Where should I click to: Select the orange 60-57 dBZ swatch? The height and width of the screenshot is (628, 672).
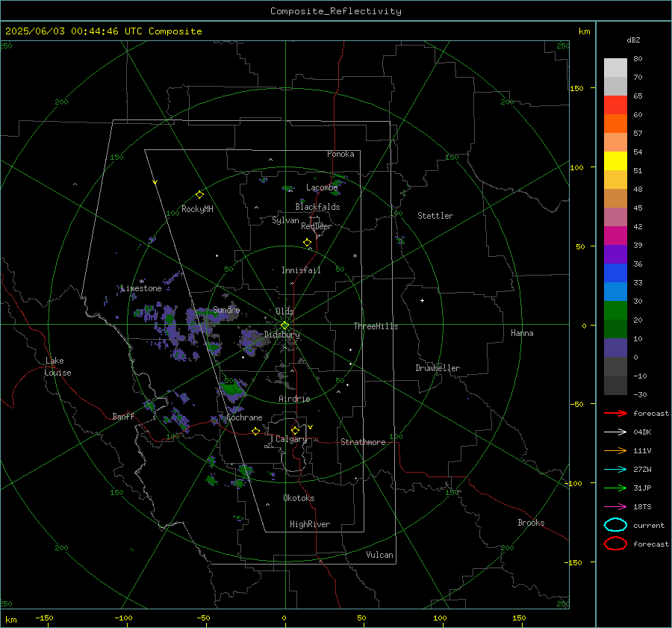615,123
